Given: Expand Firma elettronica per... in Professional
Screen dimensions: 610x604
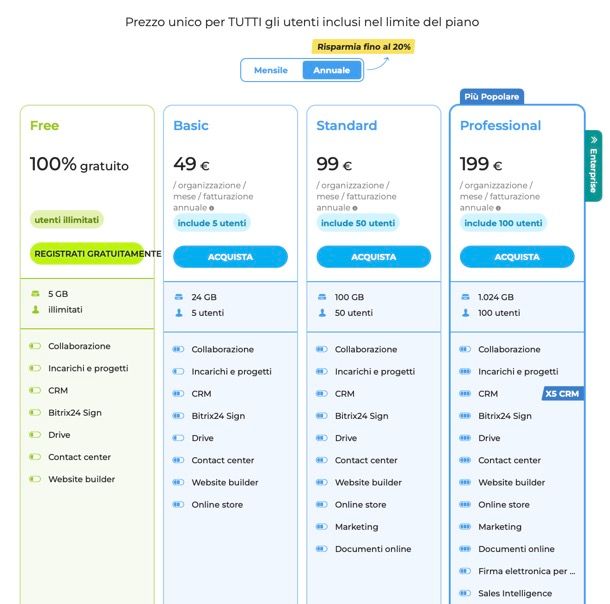Looking at the screenshot, I should pyautogui.click(x=526, y=571).
